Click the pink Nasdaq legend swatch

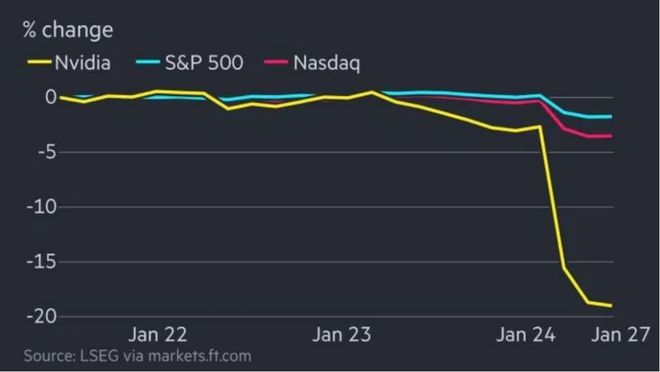[x=276, y=63]
